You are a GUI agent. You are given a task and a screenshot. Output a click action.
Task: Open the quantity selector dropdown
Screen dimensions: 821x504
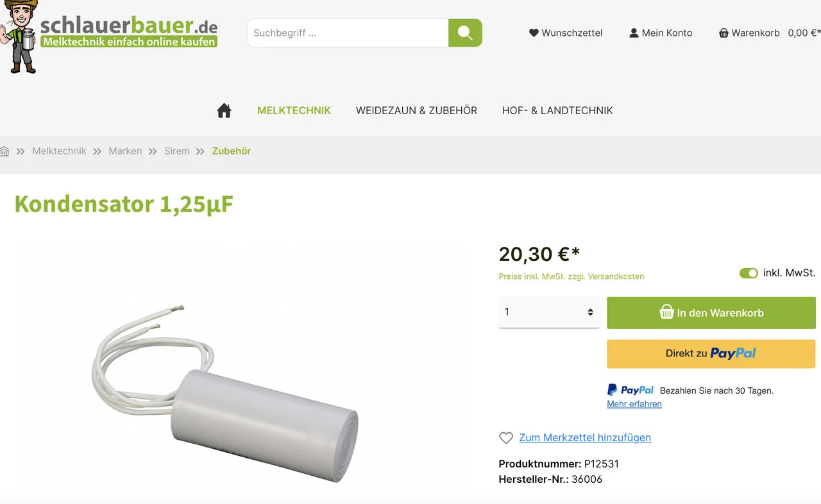(x=549, y=312)
